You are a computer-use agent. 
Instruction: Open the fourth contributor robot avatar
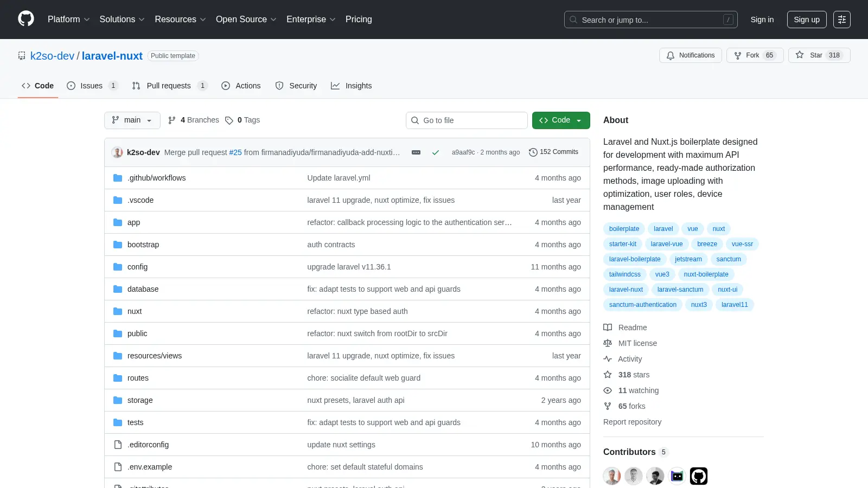coord(677,476)
